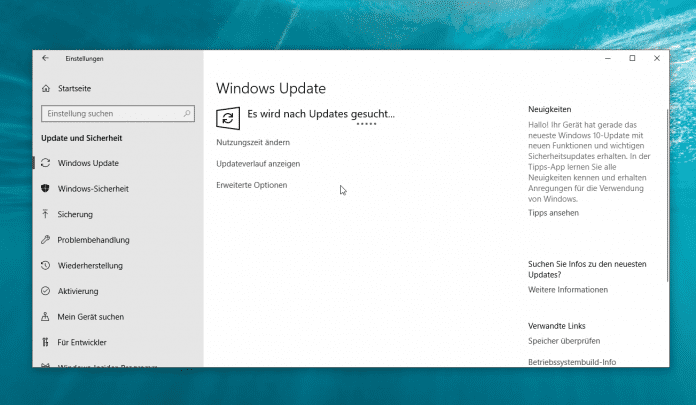This screenshot has height=405, width=696.
Task: Click the Windows Update refresh icon in sidebar
Action: tap(46, 163)
